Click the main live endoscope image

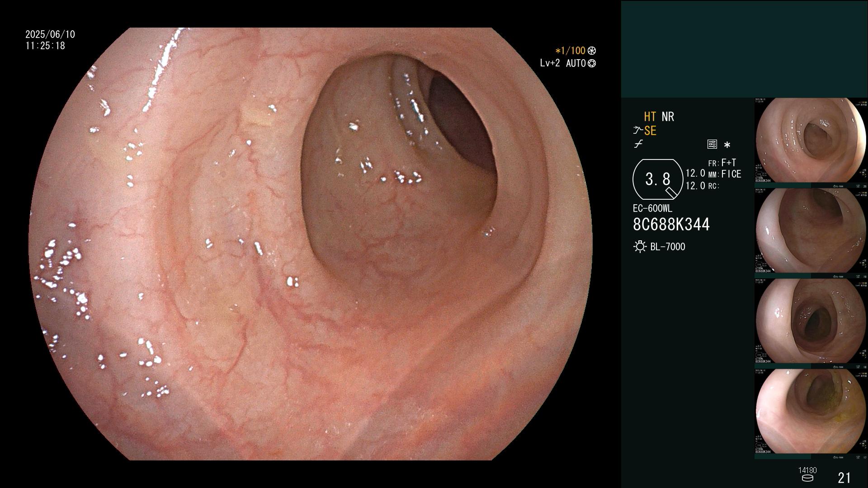tap(311, 244)
